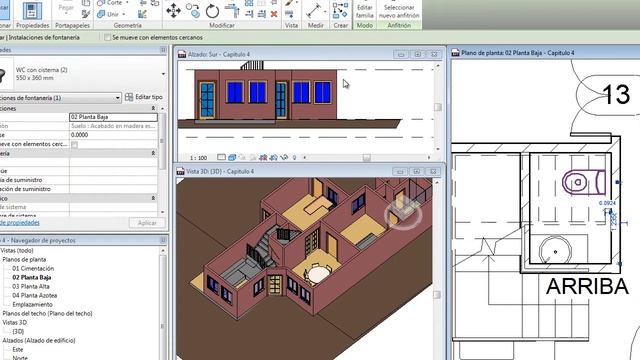
Task: Toggle Se mueve con elementos cercanos checkbox
Action: click(107, 38)
